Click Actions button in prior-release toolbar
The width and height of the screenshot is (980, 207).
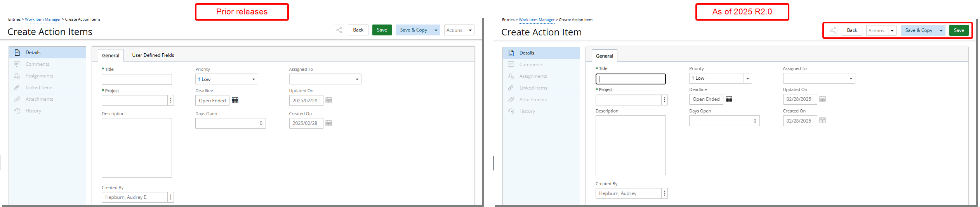tap(455, 30)
